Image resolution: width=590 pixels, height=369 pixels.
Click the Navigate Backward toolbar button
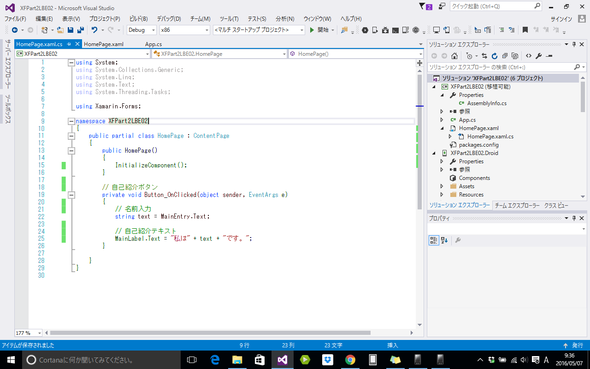(x=15, y=30)
